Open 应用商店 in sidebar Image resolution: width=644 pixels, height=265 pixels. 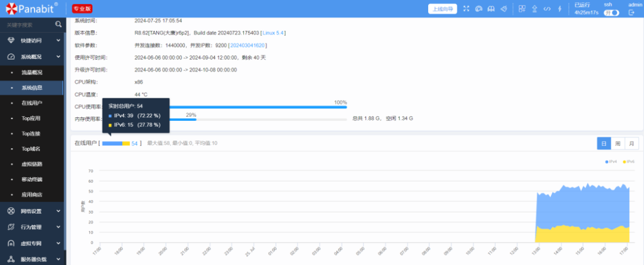tap(32, 195)
